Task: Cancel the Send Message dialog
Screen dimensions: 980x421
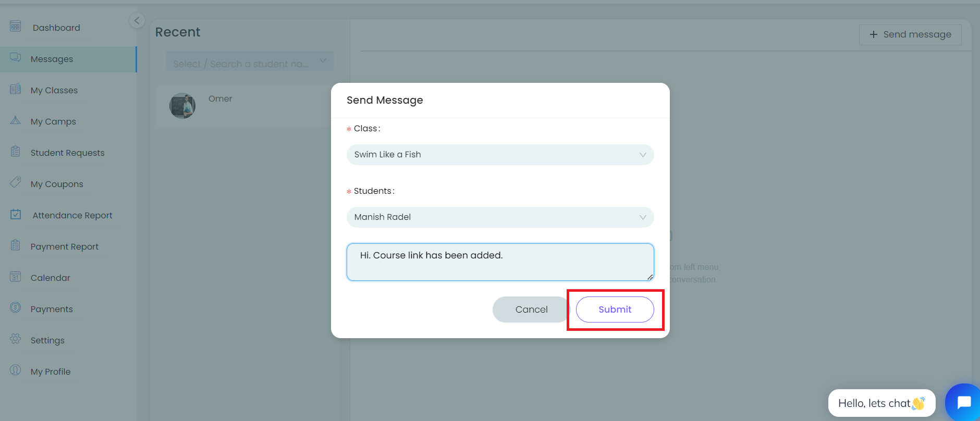Action: click(x=531, y=309)
